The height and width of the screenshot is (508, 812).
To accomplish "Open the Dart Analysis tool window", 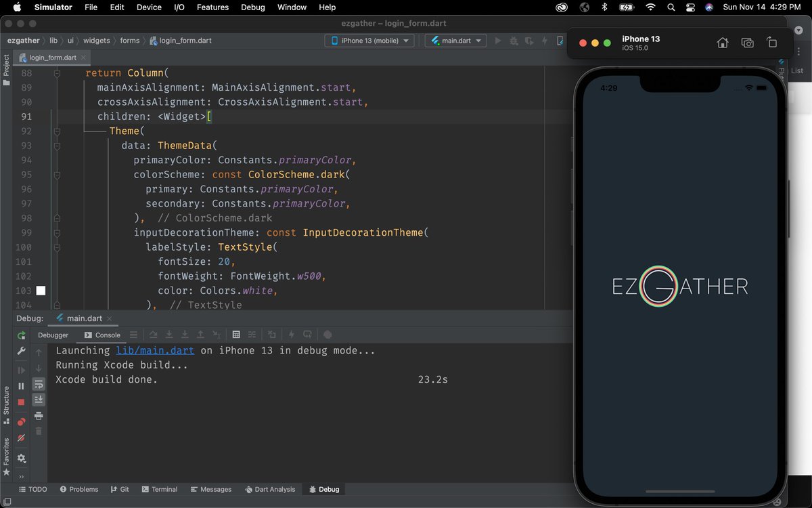I will (x=270, y=489).
